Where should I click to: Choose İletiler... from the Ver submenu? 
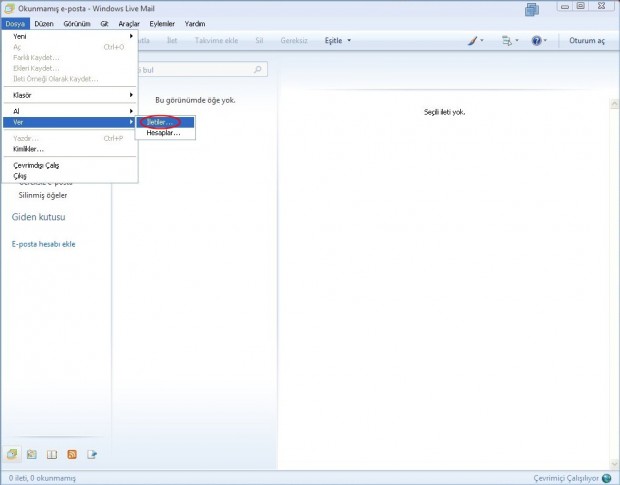[x=165, y=122]
